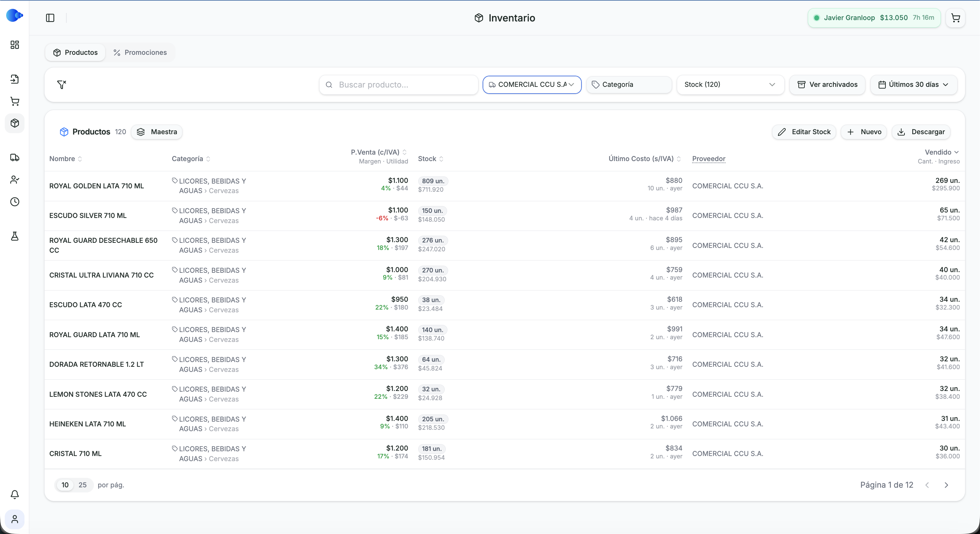The image size is (980, 534).
Task: Sort by P.Venta (c/IVA) column
Action: click(378, 152)
